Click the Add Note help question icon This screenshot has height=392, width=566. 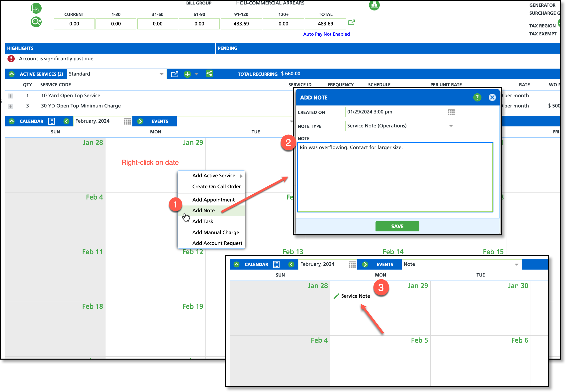477,98
